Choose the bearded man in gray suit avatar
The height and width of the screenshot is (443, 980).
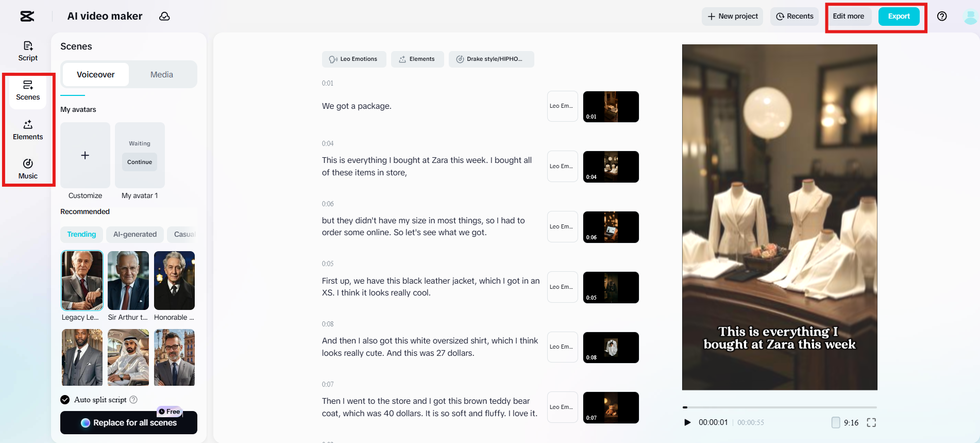click(x=82, y=357)
